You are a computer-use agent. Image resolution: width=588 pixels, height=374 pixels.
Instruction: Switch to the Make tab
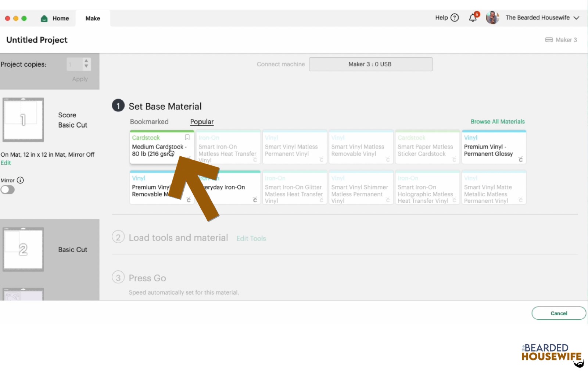[x=93, y=18]
